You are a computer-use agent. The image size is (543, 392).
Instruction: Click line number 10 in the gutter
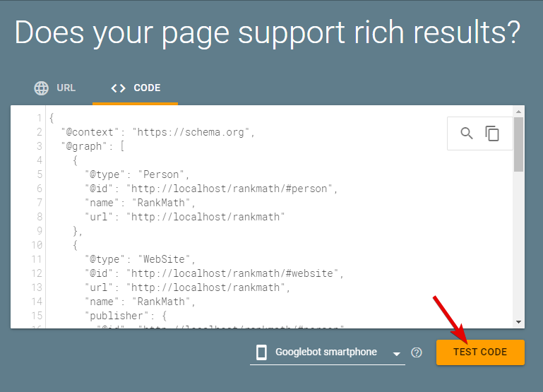pyautogui.click(x=37, y=245)
